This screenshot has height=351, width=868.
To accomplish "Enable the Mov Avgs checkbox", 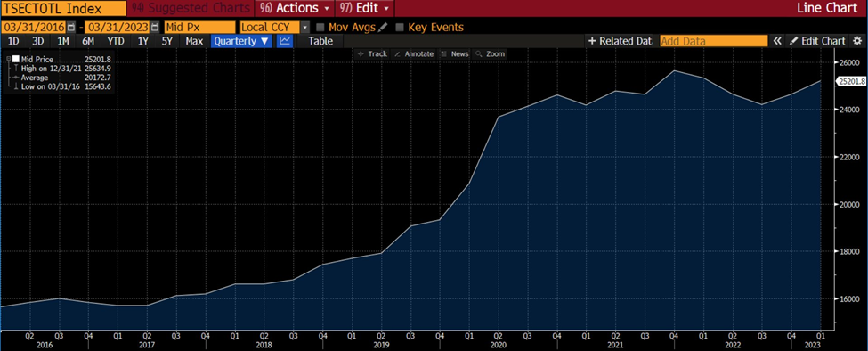I will coord(320,27).
